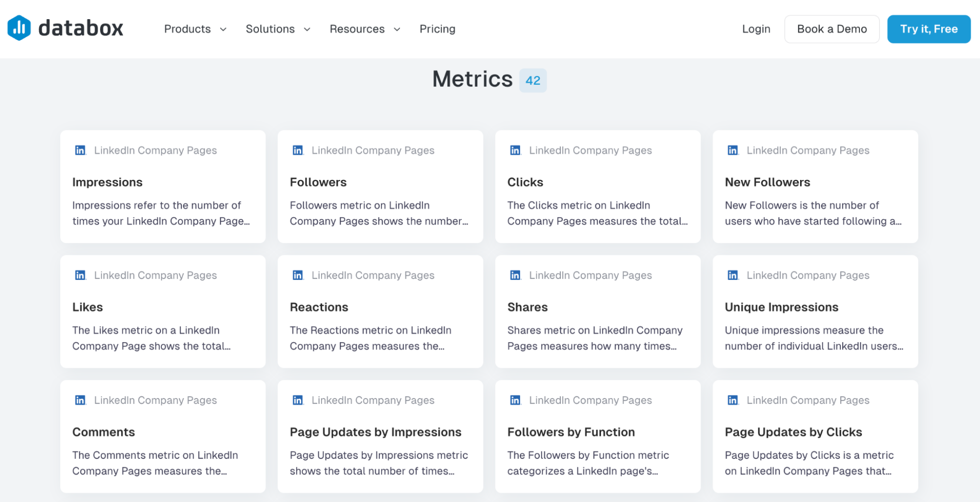980x502 pixels.
Task: Click the LinkedIn icon on the Comments card
Action: (80, 400)
